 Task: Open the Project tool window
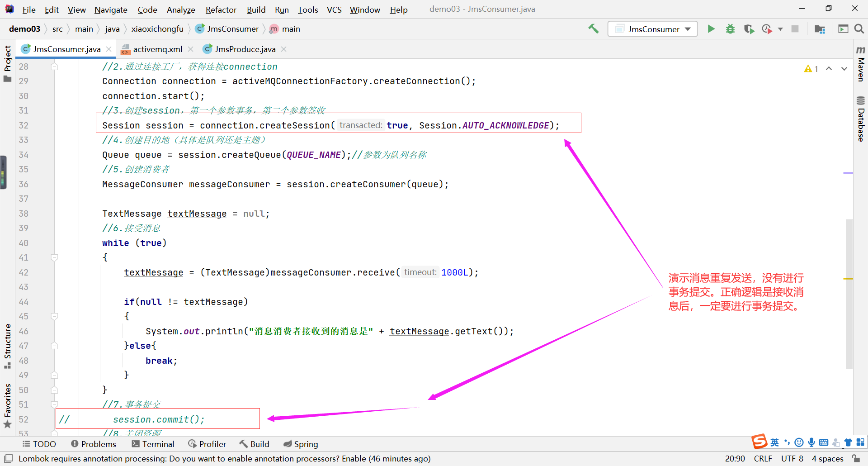(7, 64)
